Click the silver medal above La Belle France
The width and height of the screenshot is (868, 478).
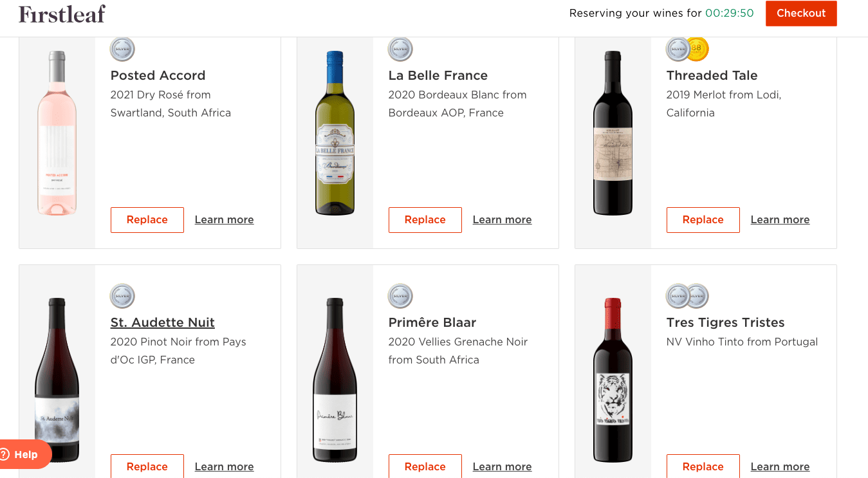coord(400,49)
